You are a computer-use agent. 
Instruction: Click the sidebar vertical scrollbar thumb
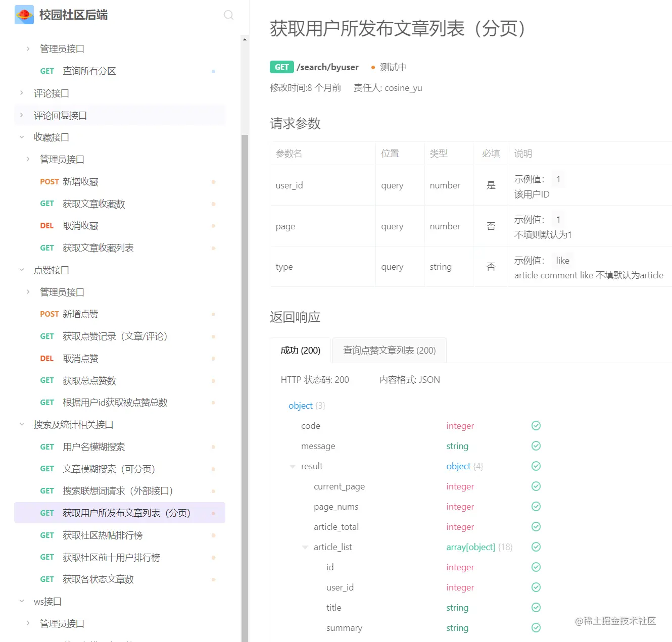245,388
